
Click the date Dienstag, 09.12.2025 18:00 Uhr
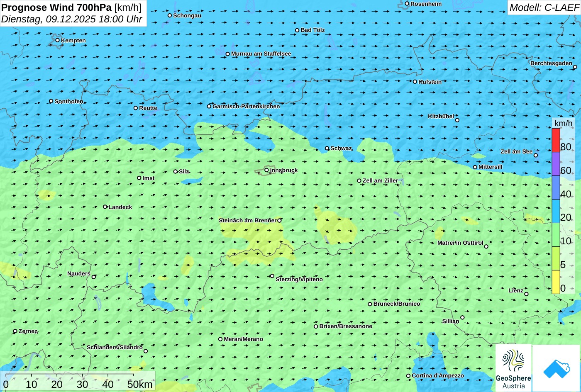(72, 19)
